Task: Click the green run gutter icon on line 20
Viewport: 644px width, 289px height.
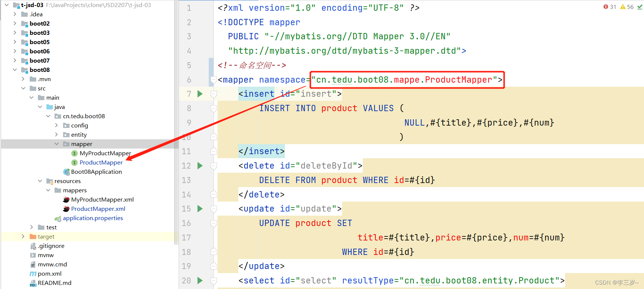Action: tap(200, 280)
